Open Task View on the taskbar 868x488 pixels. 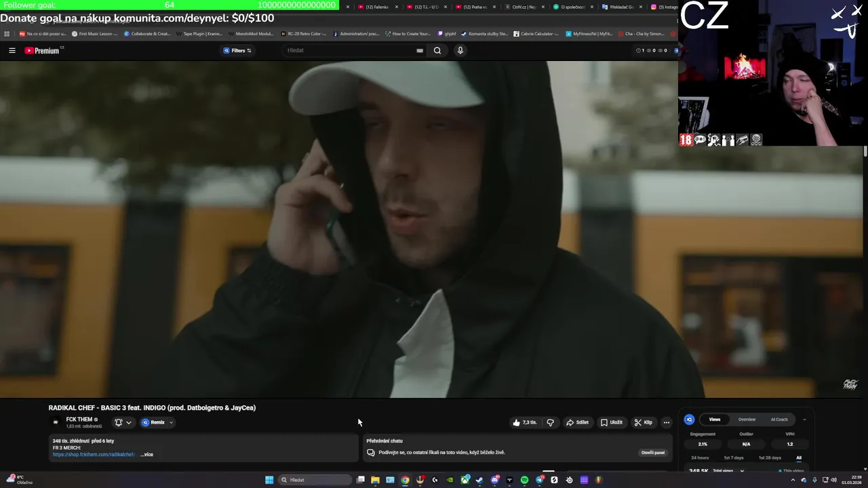361,480
